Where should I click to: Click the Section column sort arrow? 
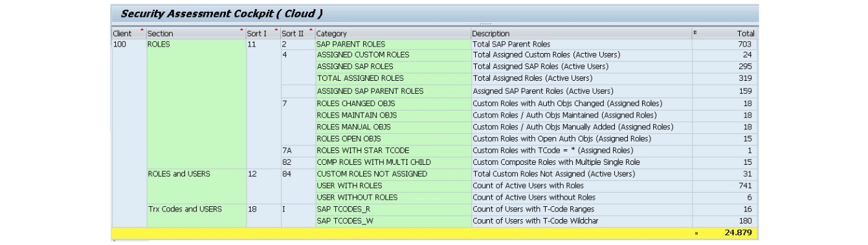241,30
